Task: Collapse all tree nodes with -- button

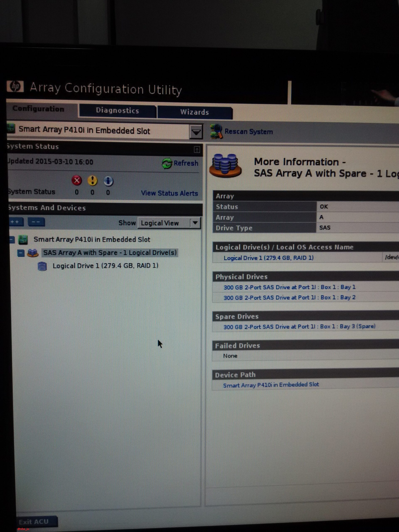Action: 36,222
